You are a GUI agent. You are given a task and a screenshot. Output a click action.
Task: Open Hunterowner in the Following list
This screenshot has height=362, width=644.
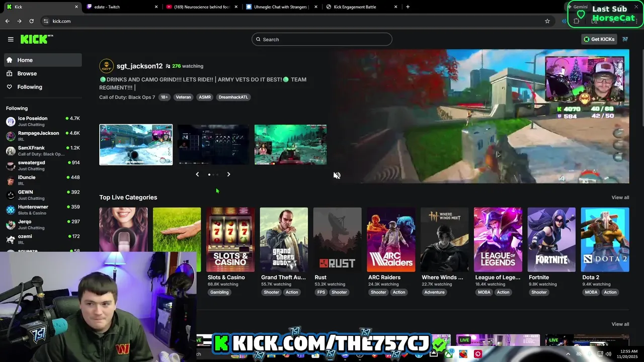coord(43,210)
